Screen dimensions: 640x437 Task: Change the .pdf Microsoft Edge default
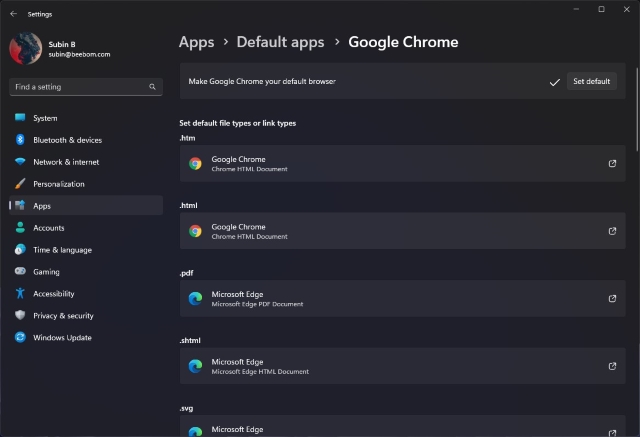coord(402,298)
